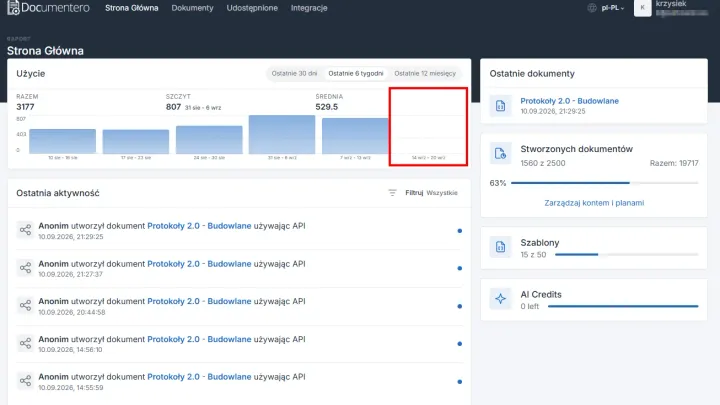Image resolution: width=720 pixels, height=405 pixels.
Task: Click the AI Credits progress bar
Action: click(623, 306)
